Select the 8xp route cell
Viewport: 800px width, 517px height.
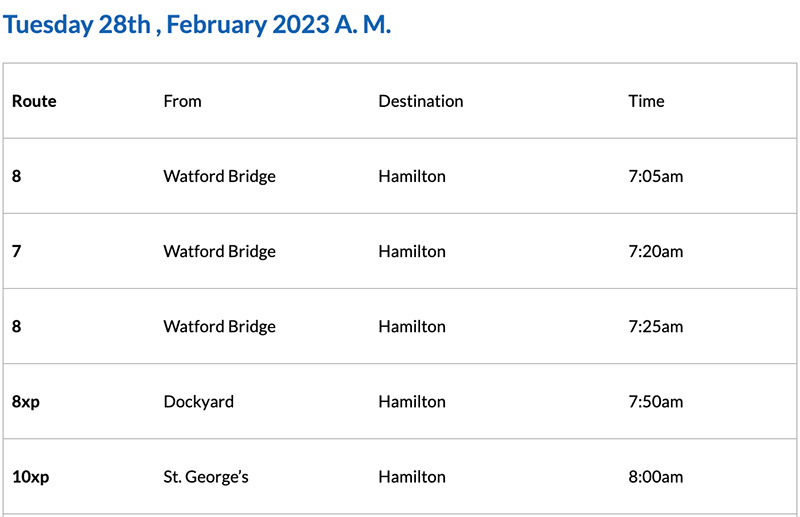(x=26, y=401)
